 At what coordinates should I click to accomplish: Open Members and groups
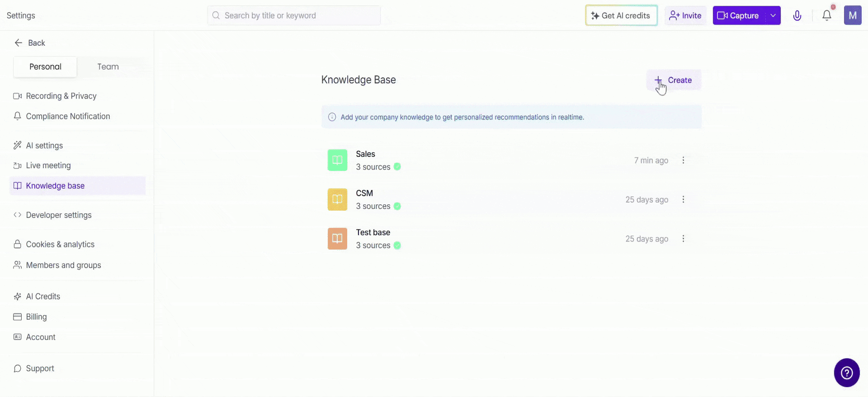tap(77, 265)
